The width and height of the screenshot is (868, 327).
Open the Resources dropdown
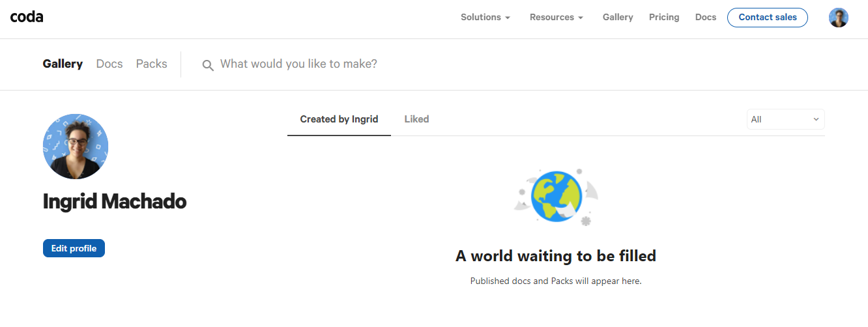pos(556,18)
